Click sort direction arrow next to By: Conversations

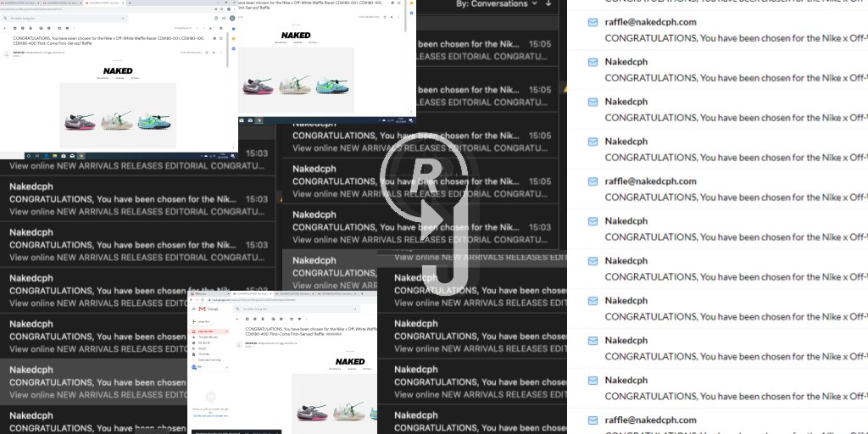click(548, 3)
